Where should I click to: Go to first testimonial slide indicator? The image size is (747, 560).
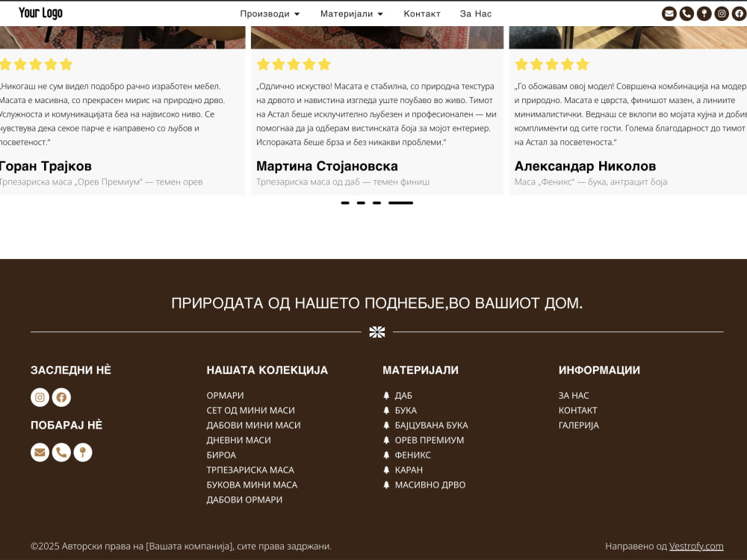point(345,203)
